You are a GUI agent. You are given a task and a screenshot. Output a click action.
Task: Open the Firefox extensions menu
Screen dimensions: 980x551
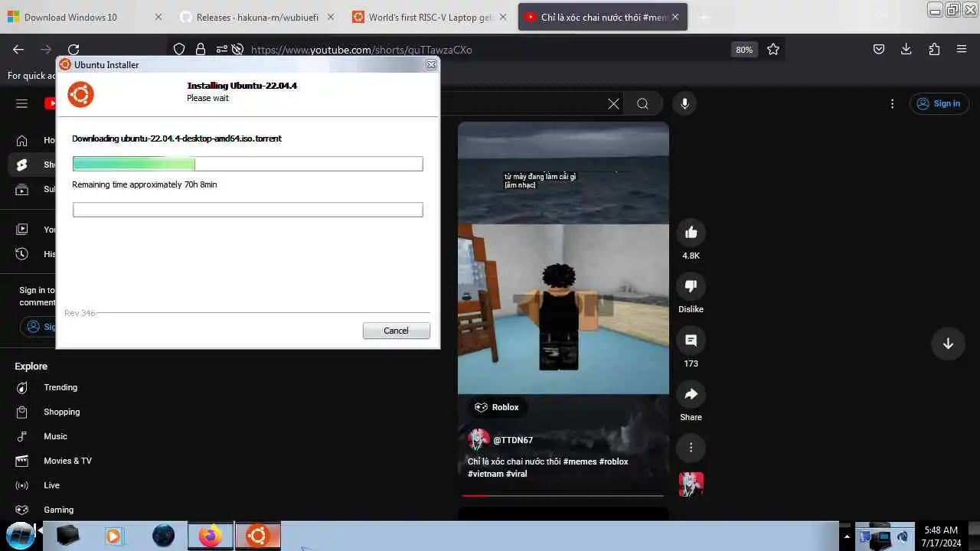pos(934,49)
